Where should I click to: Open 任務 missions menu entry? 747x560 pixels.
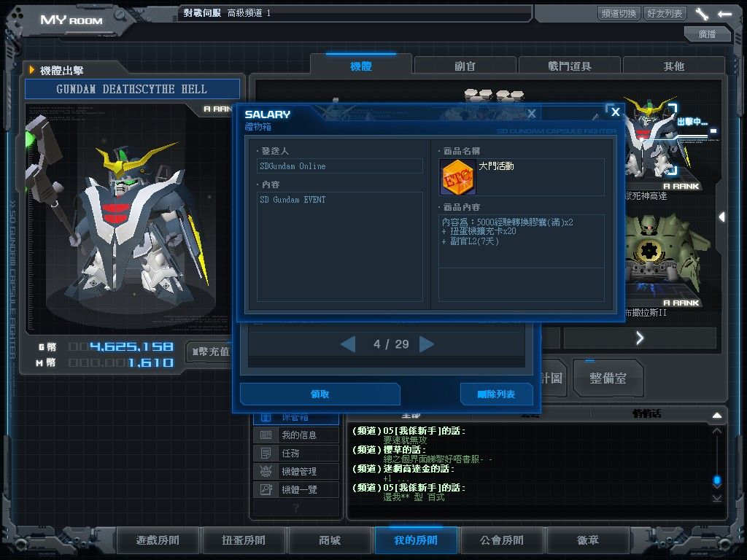coord(296,453)
